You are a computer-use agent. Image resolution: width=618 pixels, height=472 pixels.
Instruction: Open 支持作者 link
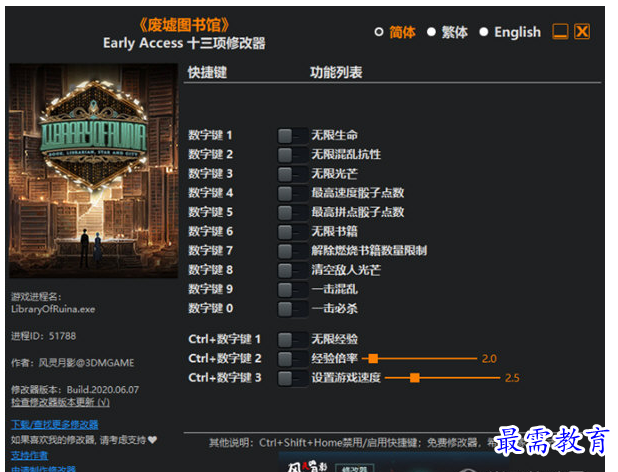pyautogui.click(x=29, y=455)
